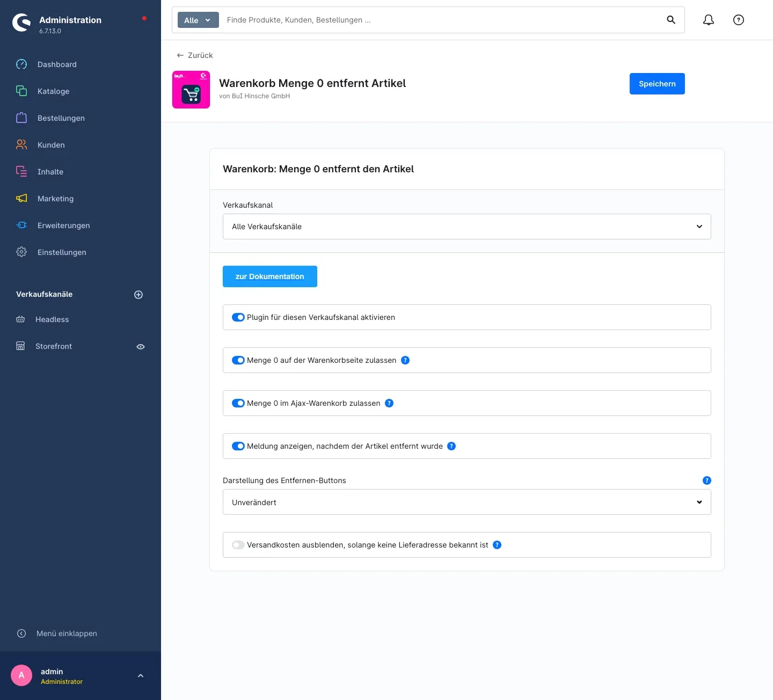Click the Verkaufskanäle section heading
773x700 pixels.
coord(44,294)
